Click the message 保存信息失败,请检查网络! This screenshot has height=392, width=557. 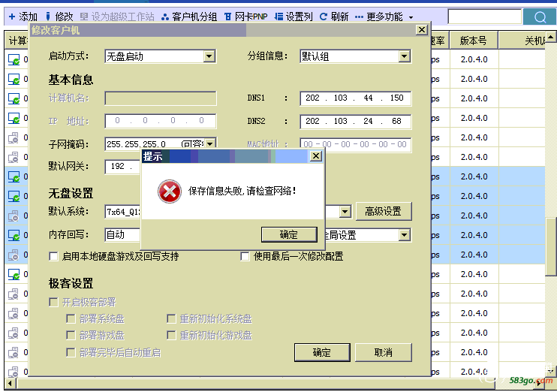tap(242, 191)
